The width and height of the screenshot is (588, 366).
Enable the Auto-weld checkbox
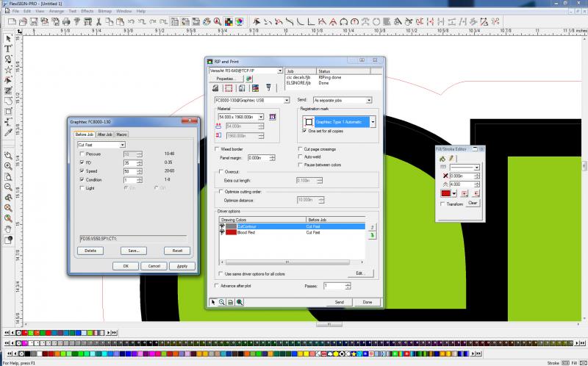point(300,157)
